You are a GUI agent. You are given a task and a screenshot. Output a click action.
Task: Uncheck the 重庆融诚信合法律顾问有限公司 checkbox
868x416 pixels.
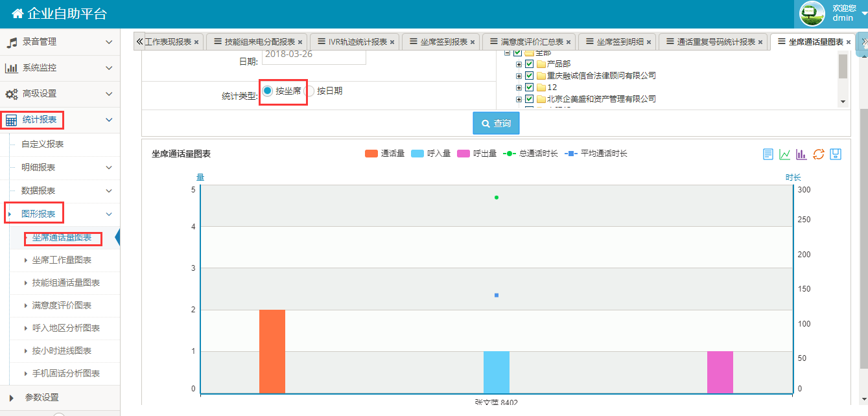coord(529,76)
